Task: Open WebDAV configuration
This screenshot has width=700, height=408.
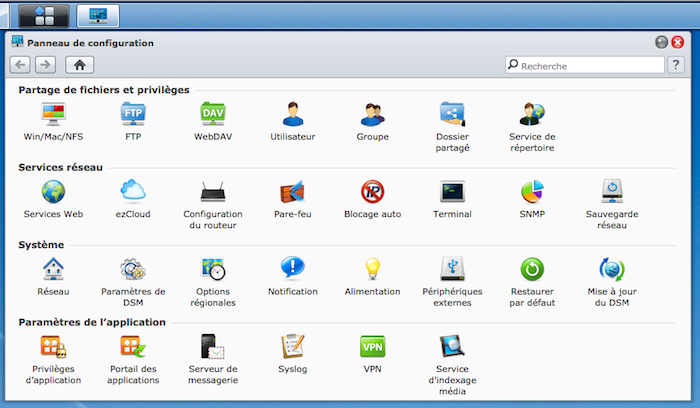Action: (213, 114)
